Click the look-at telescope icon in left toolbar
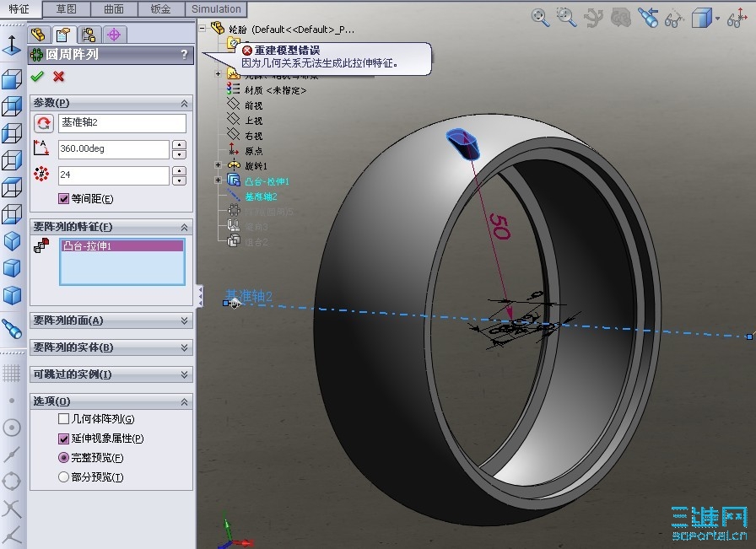The width and height of the screenshot is (756, 549). (x=12, y=329)
